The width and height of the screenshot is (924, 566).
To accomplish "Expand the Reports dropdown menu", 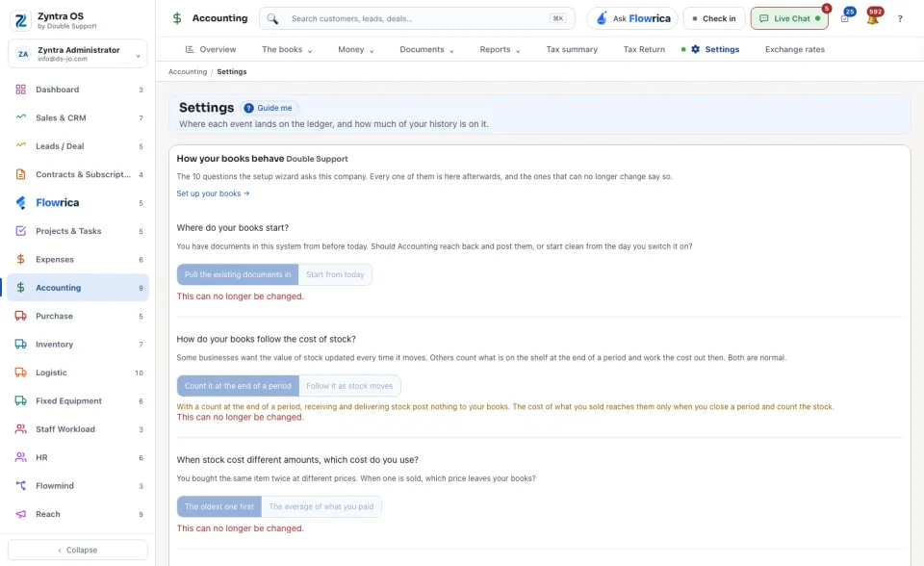I will [500, 49].
